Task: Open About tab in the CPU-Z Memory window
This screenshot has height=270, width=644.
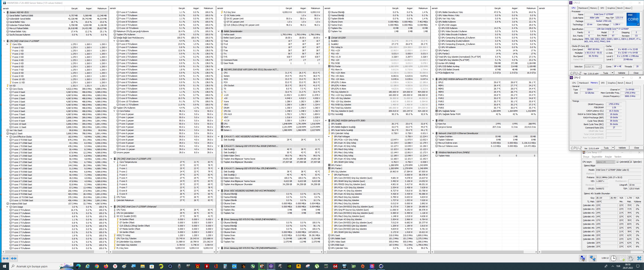Action: point(628,83)
